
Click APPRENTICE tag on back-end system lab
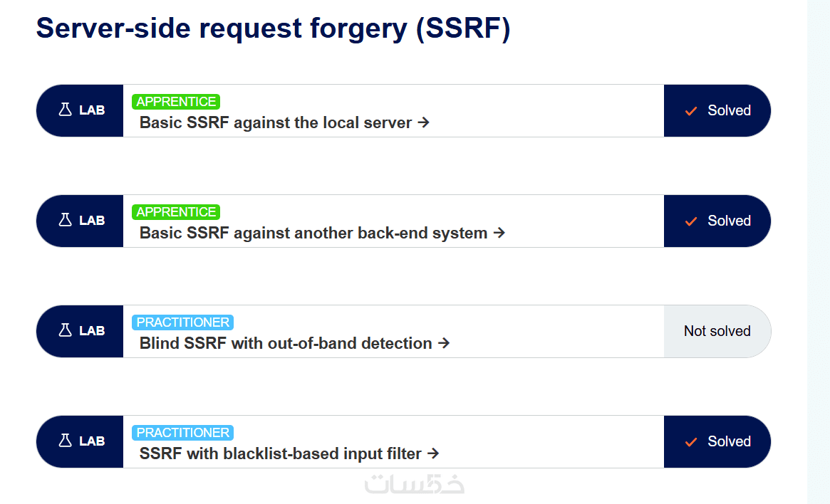click(x=176, y=212)
